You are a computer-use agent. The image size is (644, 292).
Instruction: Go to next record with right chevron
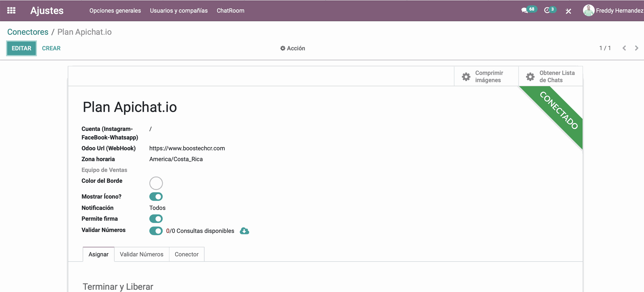(x=636, y=48)
